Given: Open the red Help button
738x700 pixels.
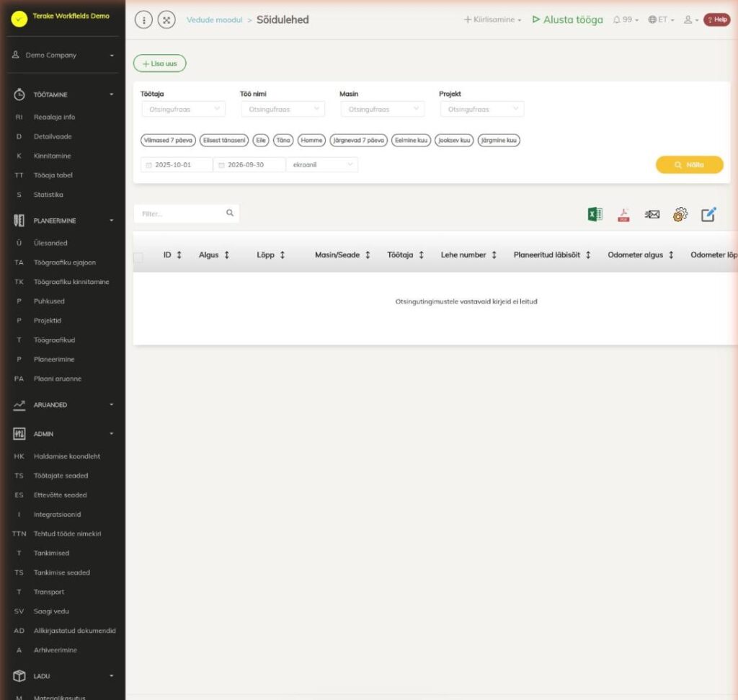Looking at the screenshot, I should tap(717, 19).
